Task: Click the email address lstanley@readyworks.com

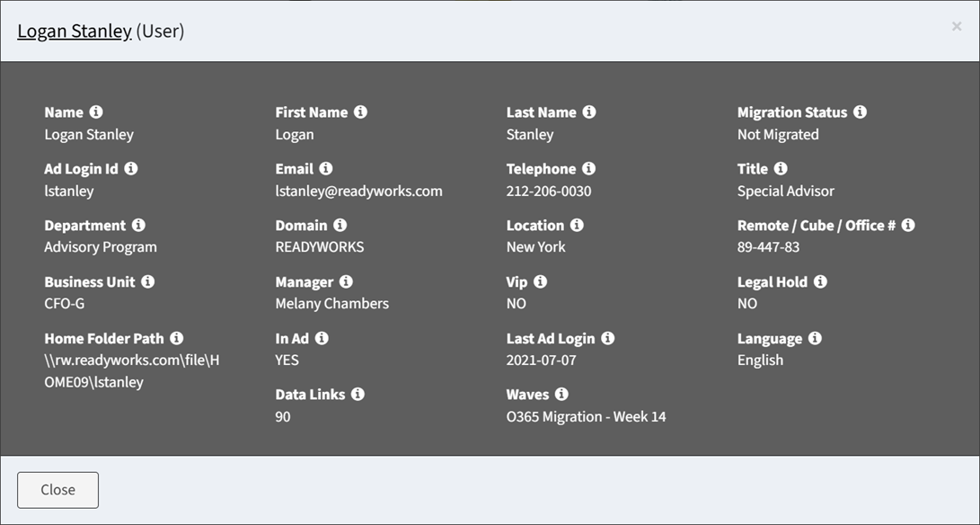Action: pyautogui.click(x=358, y=191)
